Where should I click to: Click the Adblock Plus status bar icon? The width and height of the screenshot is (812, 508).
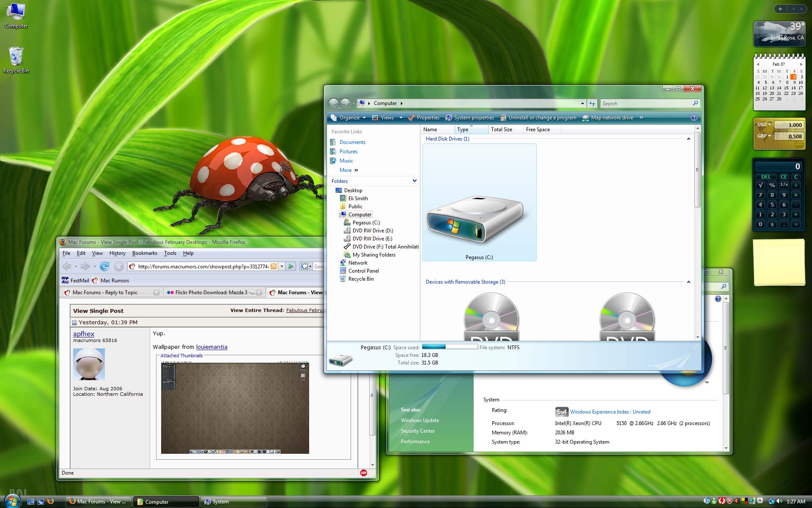[x=364, y=473]
